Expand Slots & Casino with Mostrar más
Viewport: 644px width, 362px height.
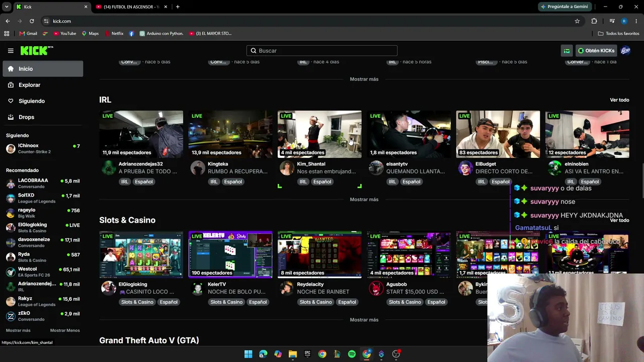(364, 320)
